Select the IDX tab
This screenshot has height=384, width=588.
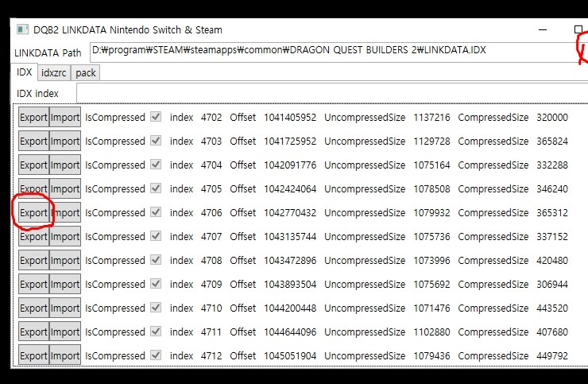click(25, 73)
